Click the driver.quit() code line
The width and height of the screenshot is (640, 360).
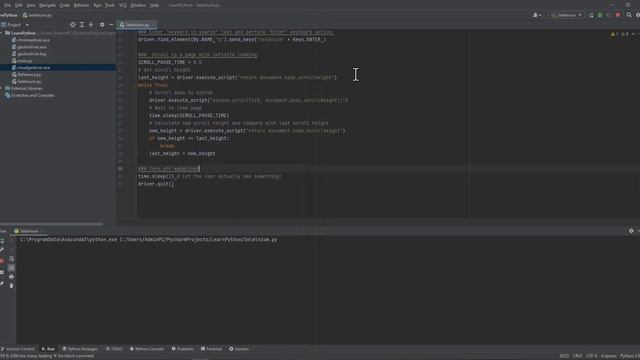tap(156, 184)
